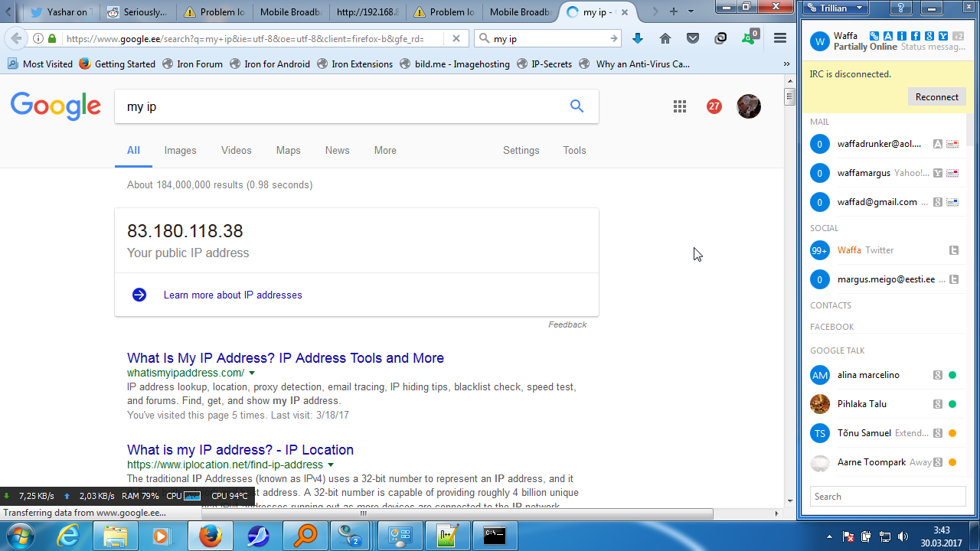Go to the Firefox home page
The image size is (980, 551).
tap(665, 38)
